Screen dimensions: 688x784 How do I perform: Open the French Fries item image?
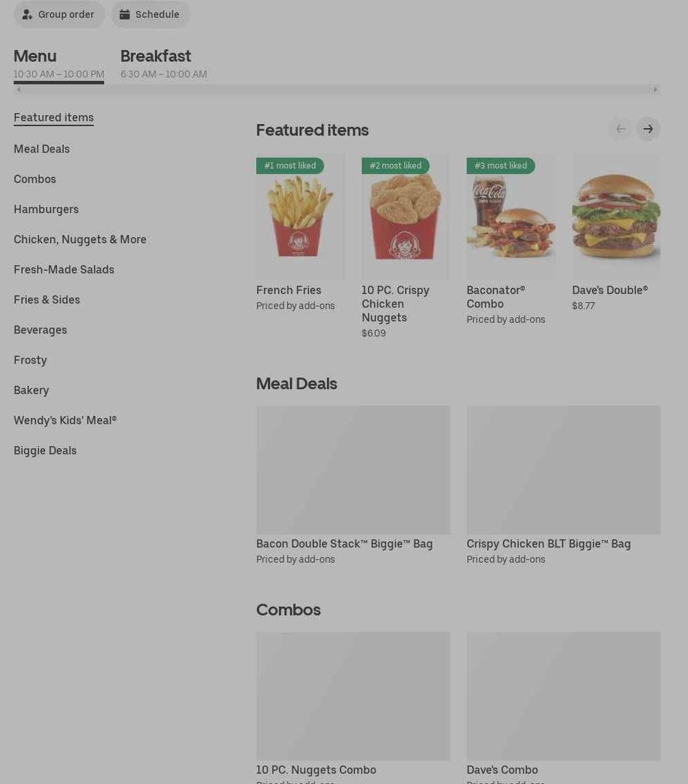pos(300,216)
